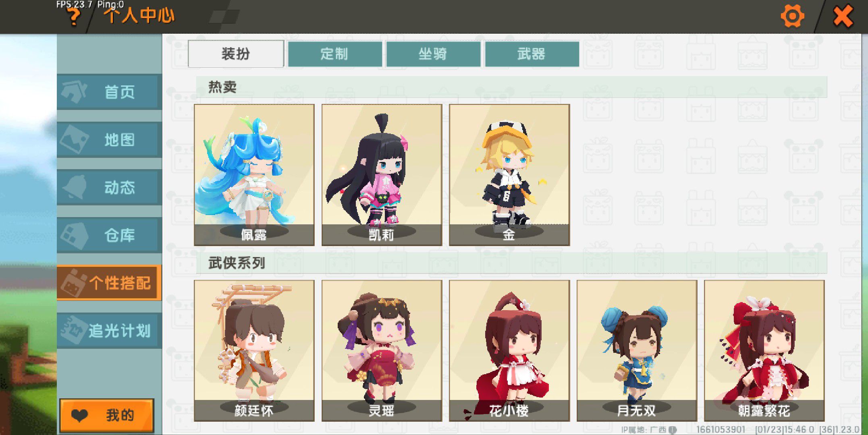Open 追光计划 sidebar entry
Image resolution: width=868 pixels, height=435 pixels.
[109, 331]
